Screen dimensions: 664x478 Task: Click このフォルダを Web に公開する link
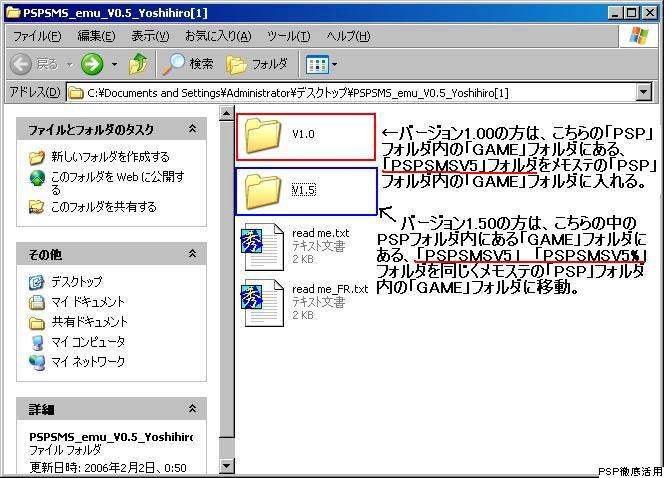coord(117,182)
